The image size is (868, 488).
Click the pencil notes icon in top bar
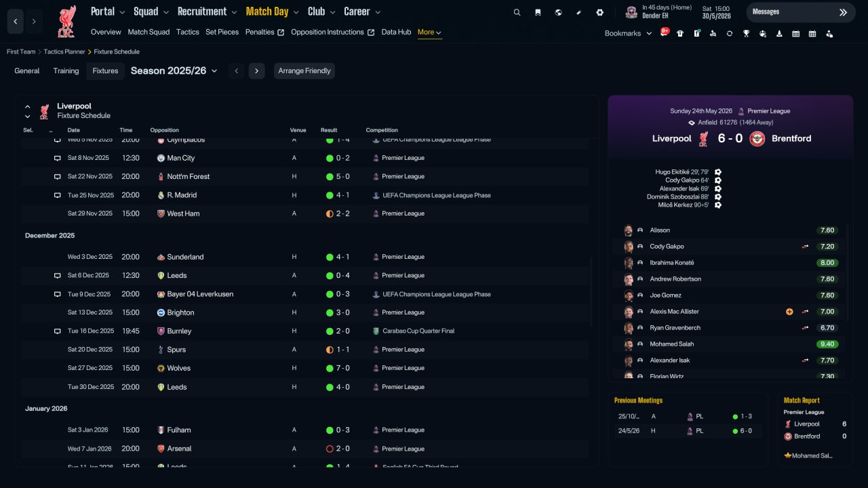tap(579, 12)
